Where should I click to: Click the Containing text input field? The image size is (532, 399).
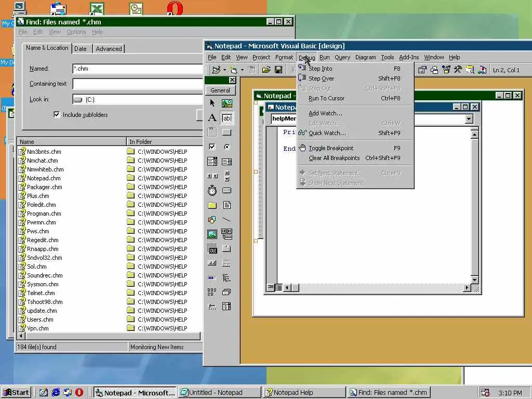coord(138,84)
